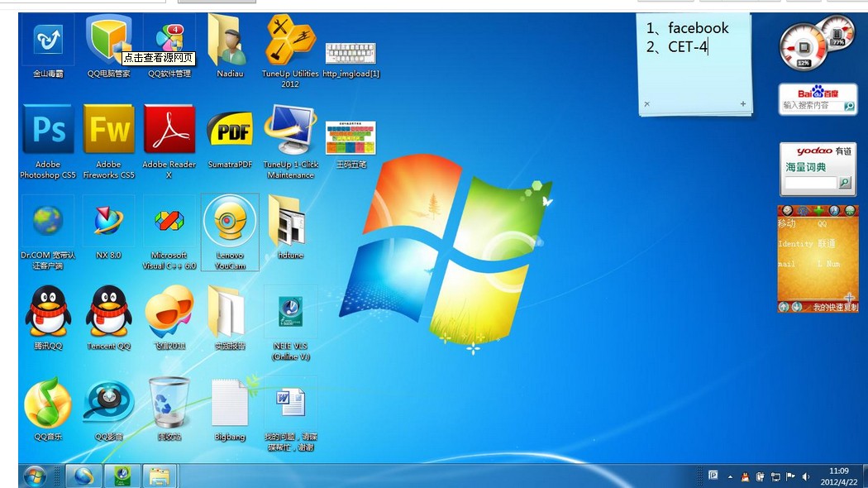Open the Adobe Reader X icon
The height and width of the screenshot is (488, 868).
(169, 131)
